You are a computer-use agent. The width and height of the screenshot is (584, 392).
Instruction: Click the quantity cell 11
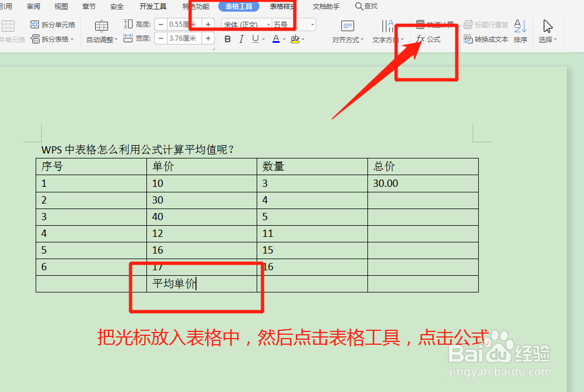point(312,234)
